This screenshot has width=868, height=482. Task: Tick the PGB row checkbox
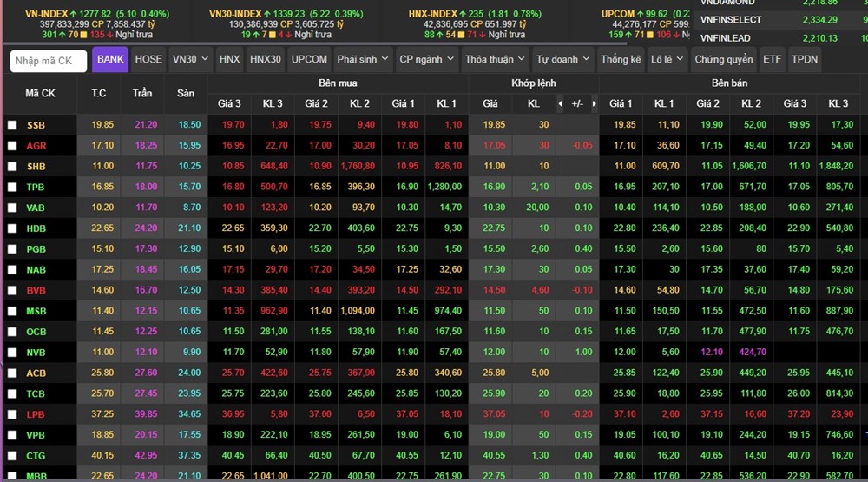tap(12, 249)
